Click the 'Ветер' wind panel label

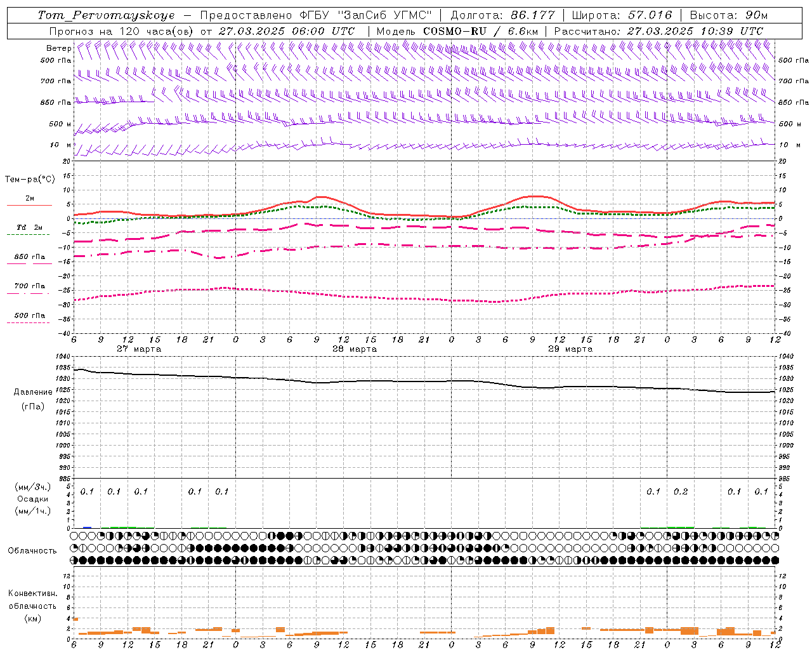click(58, 48)
